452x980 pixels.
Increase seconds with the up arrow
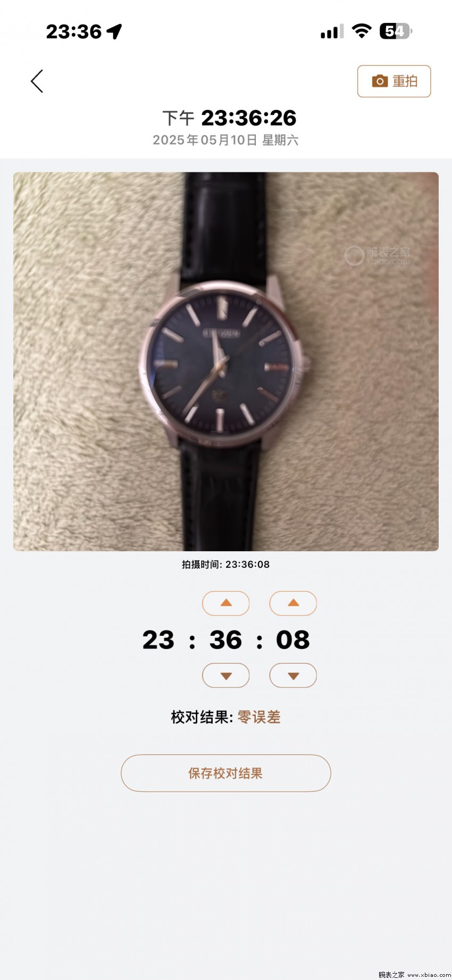[293, 603]
